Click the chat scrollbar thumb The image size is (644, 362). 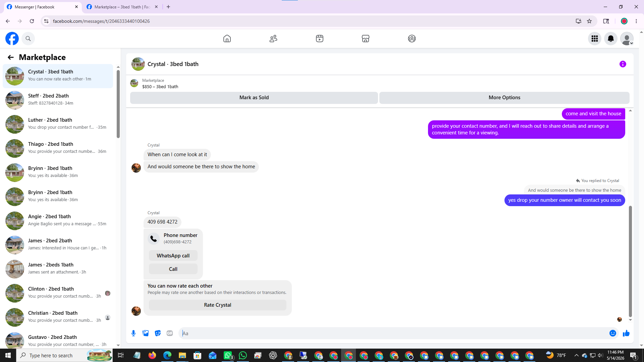tap(630, 261)
